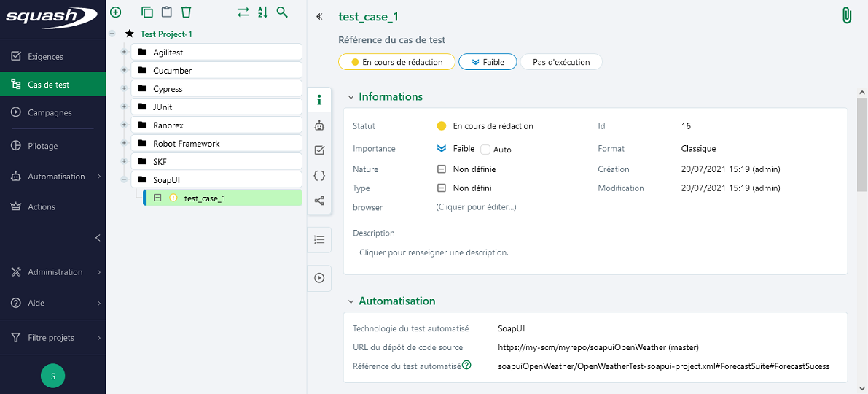
Task: Click the 'En cours de rédaction' status pill
Action: click(396, 62)
